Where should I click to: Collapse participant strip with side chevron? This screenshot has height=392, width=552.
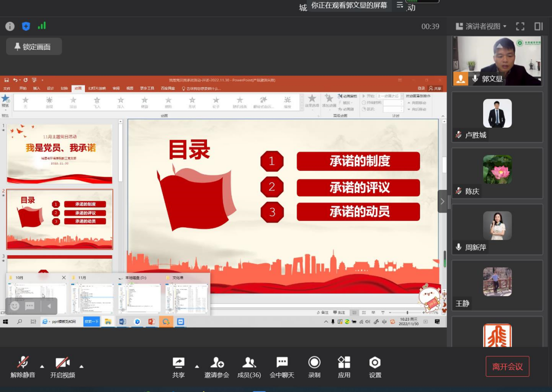pyautogui.click(x=442, y=201)
